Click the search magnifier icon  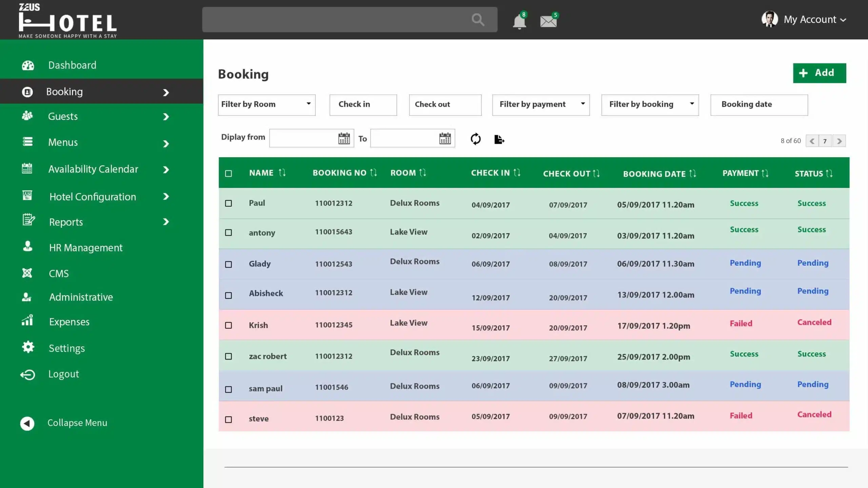click(478, 20)
